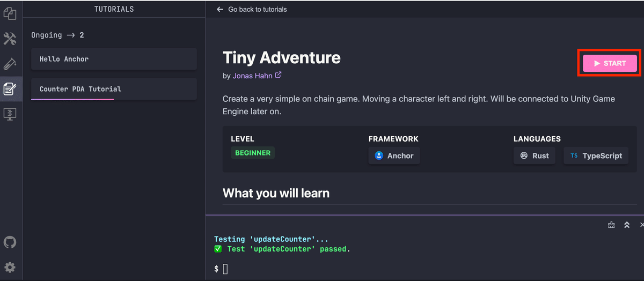Viewport: 644px width, 281px height.
Task: Start the Tiny Adventure tutorial
Action: pos(610,63)
